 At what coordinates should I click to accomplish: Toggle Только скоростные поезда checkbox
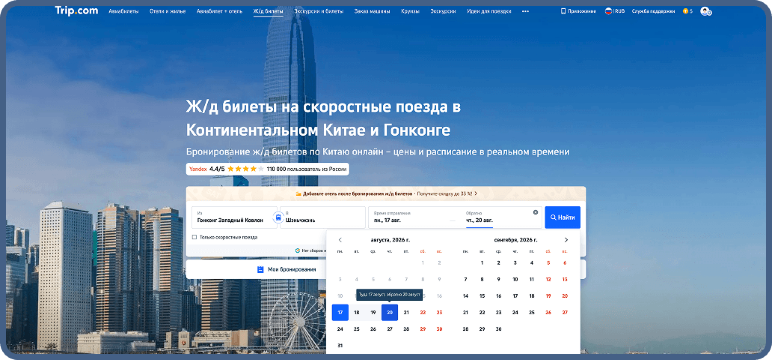[x=194, y=237]
